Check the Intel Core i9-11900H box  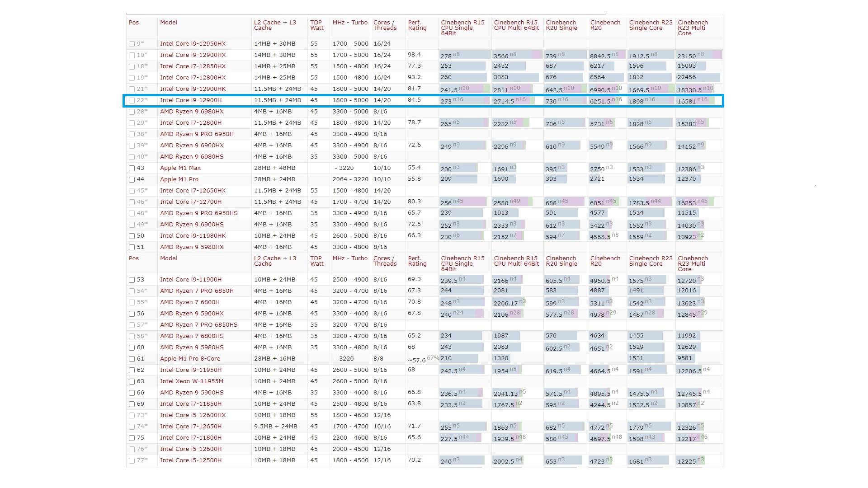click(132, 280)
